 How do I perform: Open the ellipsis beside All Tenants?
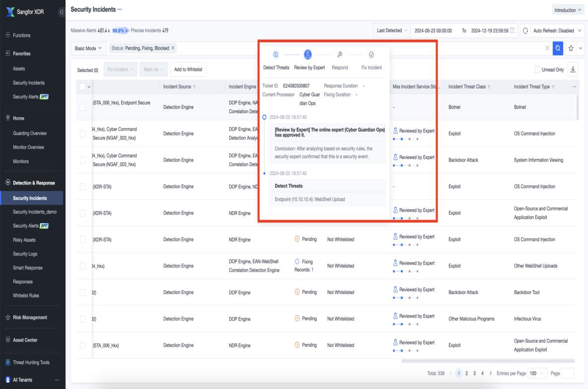(x=57, y=380)
